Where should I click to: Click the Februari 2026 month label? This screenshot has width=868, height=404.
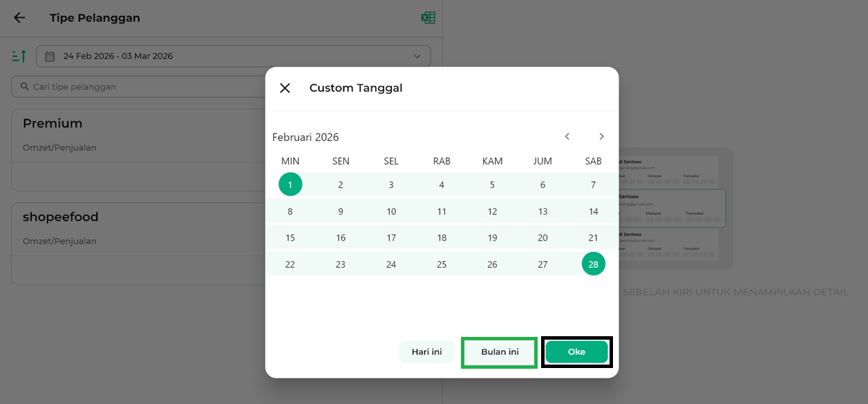[x=305, y=137]
